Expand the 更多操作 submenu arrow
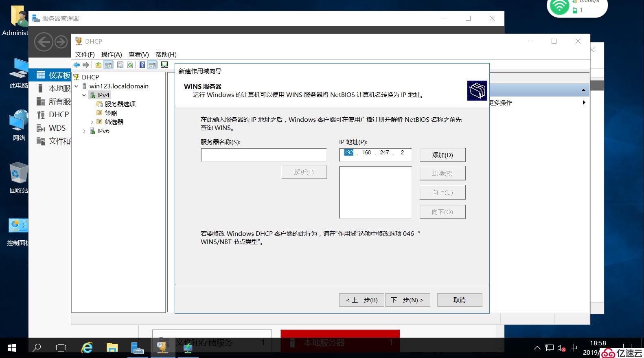This screenshot has width=644, height=358. click(584, 103)
